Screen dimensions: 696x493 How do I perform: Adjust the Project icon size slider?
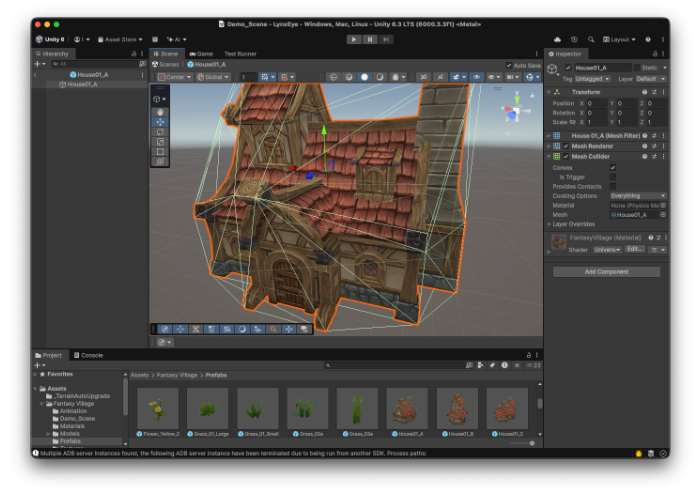pos(522,443)
